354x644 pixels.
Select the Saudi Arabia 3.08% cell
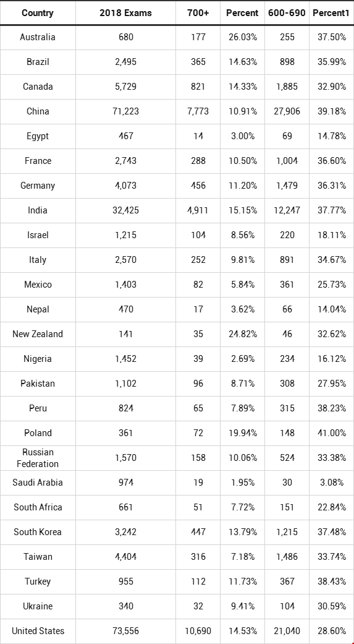(331, 483)
